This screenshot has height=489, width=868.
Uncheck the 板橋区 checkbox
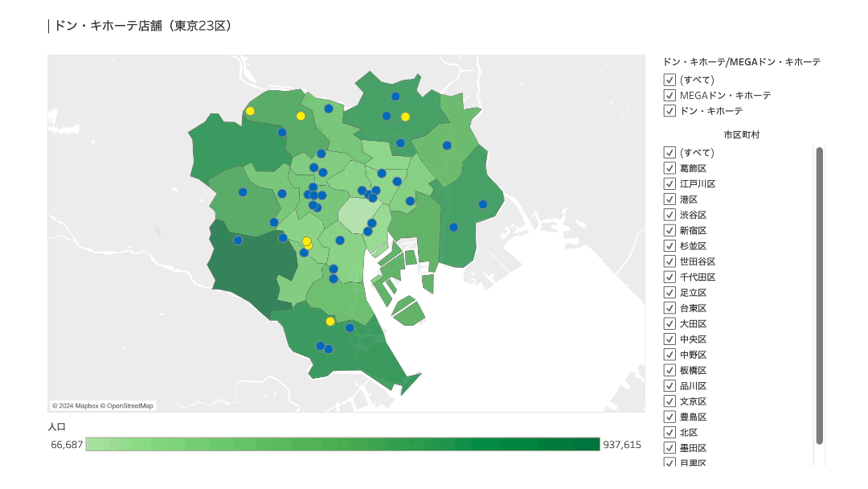(x=669, y=370)
